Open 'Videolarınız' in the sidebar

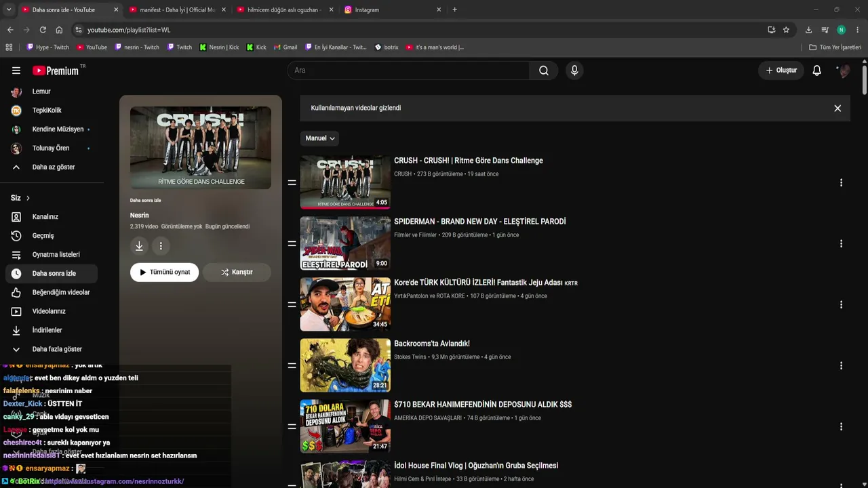[x=52, y=312]
